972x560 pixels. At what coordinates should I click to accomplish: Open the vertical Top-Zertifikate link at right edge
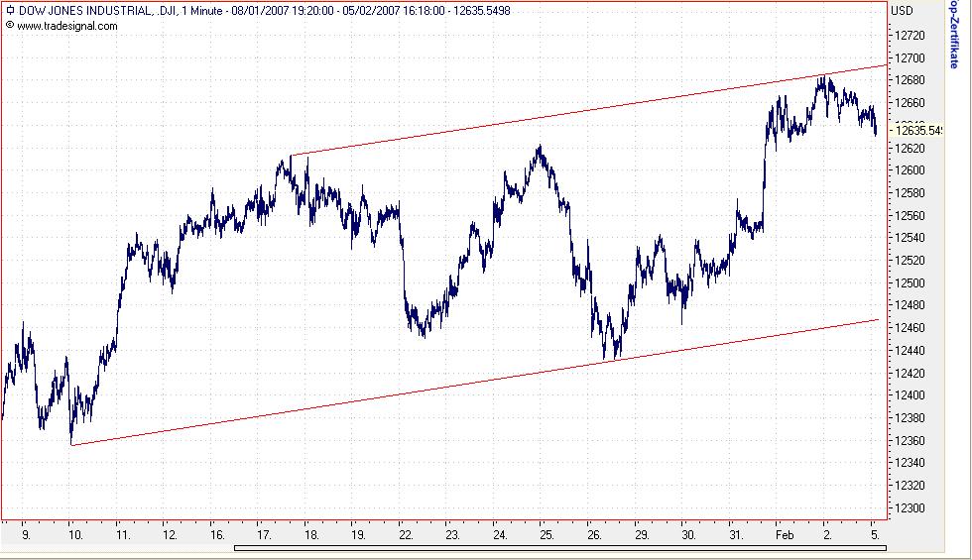953,34
